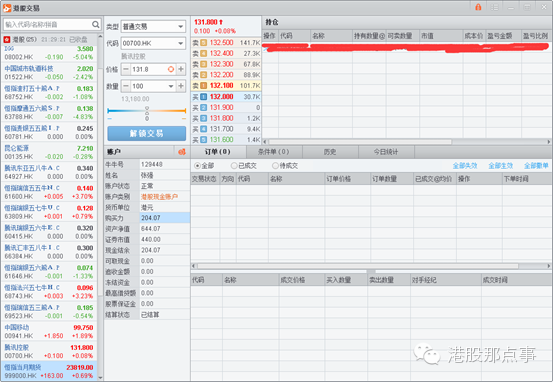The width and height of the screenshot is (553, 382).
Task: Click the 卖5 price 132.500
Action: 221,43
